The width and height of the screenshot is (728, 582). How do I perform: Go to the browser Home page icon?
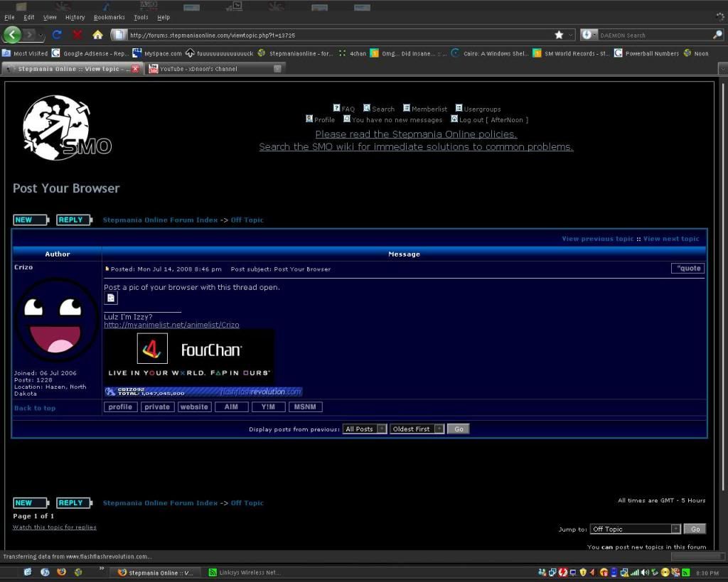97,35
